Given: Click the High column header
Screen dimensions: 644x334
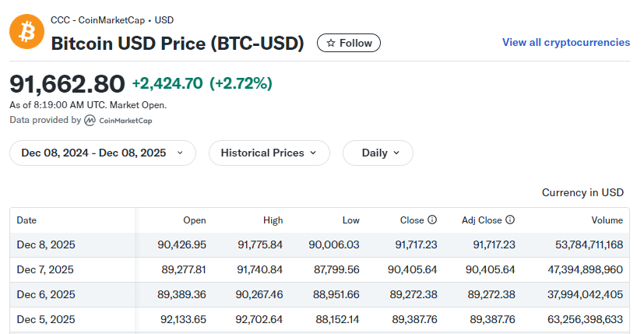Looking at the screenshot, I should pos(273,220).
